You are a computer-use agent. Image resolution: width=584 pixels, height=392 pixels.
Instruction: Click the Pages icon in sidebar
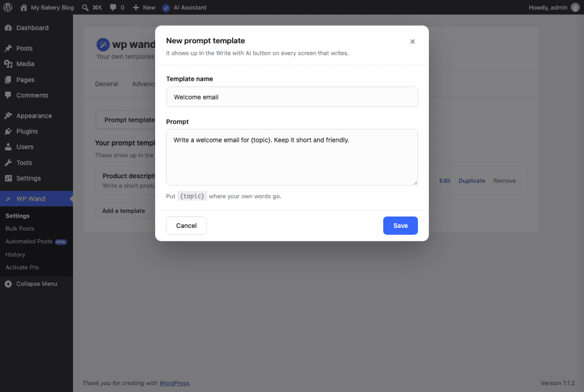pyautogui.click(x=8, y=80)
